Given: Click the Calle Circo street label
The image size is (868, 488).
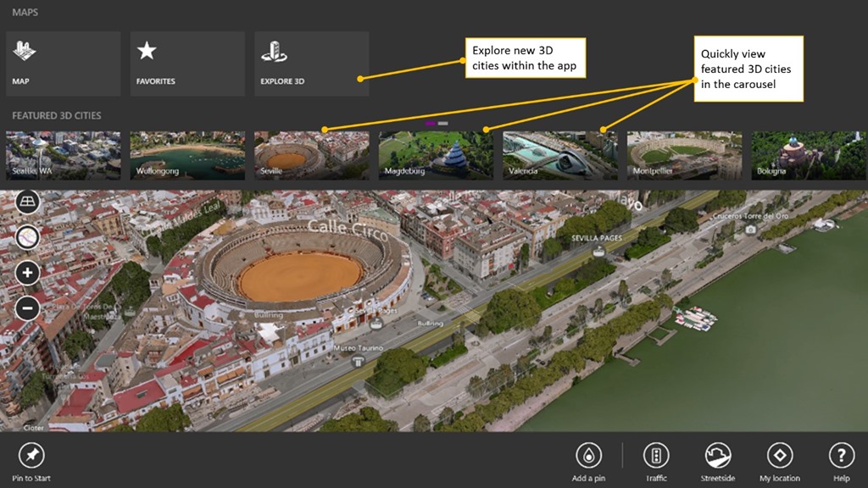Looking at the screenshot, I should [348, 230].
